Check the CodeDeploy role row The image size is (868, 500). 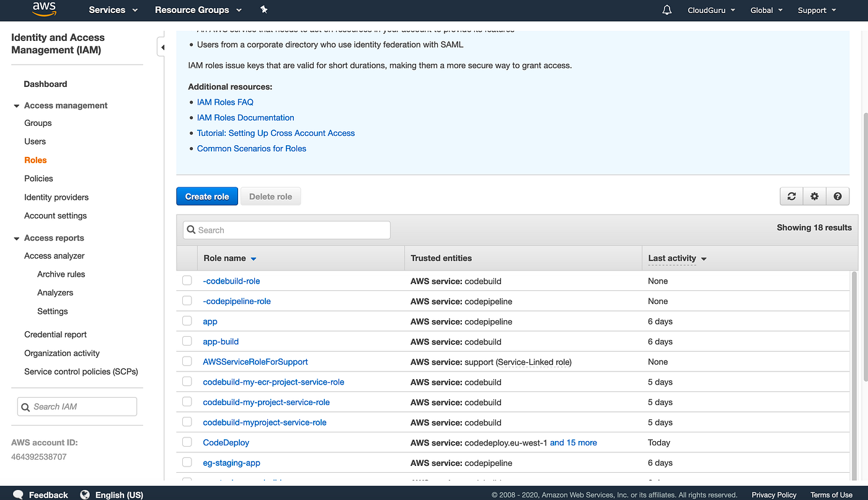[x=187, y=442]
